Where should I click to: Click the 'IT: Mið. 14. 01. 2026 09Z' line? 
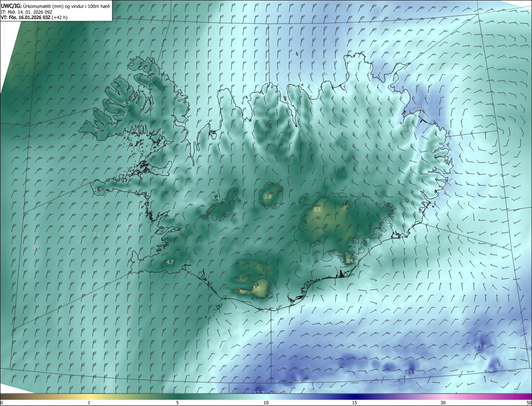27,12
